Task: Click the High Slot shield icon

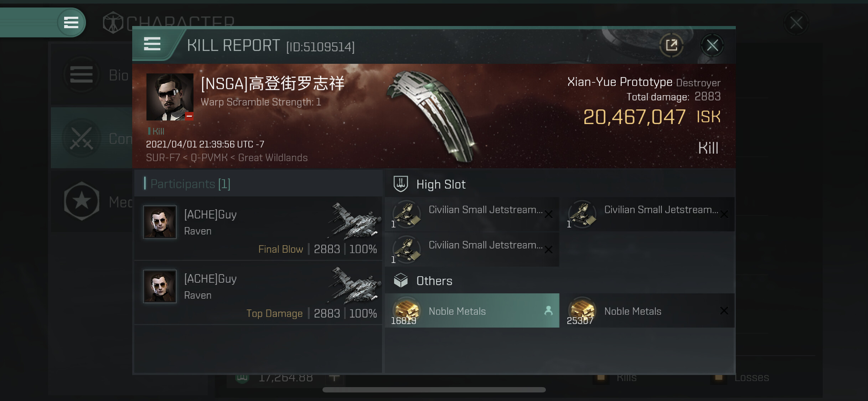Action: tap(401, 184)
